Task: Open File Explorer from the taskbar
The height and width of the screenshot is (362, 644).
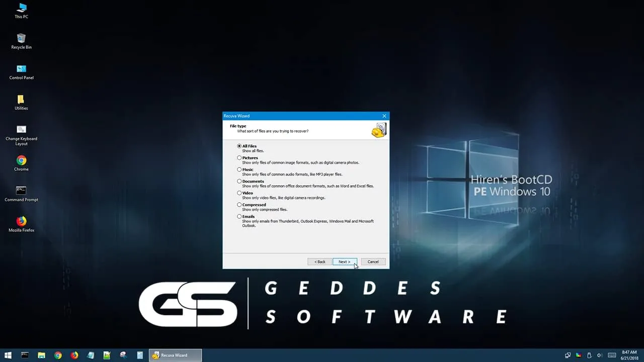Action: coord(41,355)
